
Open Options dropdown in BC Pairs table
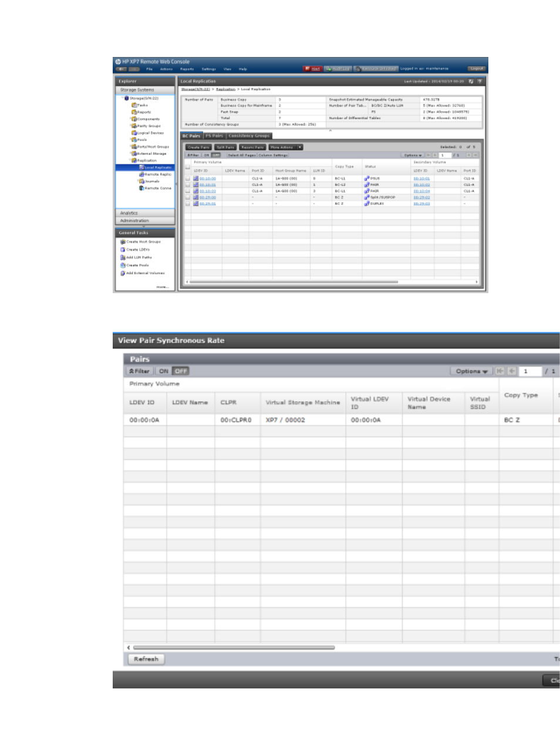click(x=413, y=155)
